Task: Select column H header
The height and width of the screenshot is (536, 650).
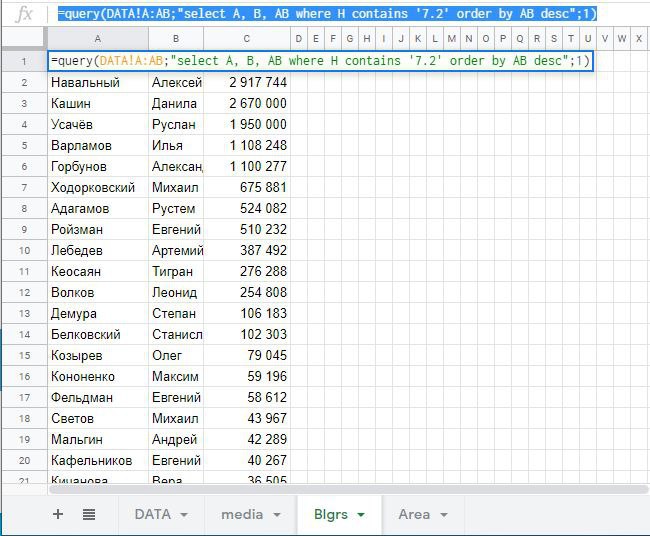Action: tap(367, 39)
